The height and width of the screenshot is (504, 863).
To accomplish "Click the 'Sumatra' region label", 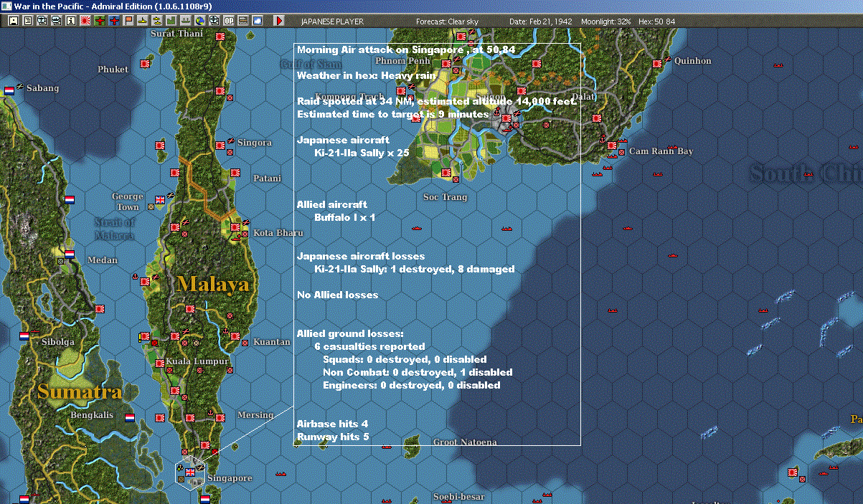I will tap(80, 392).
